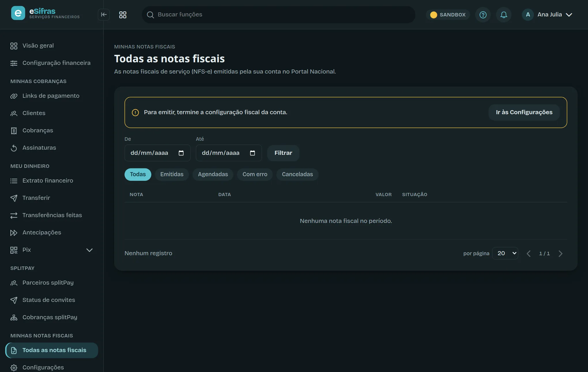Image resolution: width=588 pixels, height=372 pixels.
Task: Open Visão geral in the sidebar
Action: click(x=52, y=46)
